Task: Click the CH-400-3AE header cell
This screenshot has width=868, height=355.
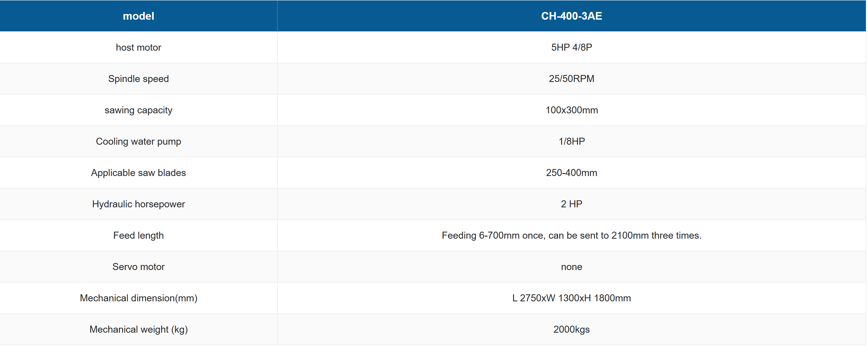Action: (x=571, y=16)
